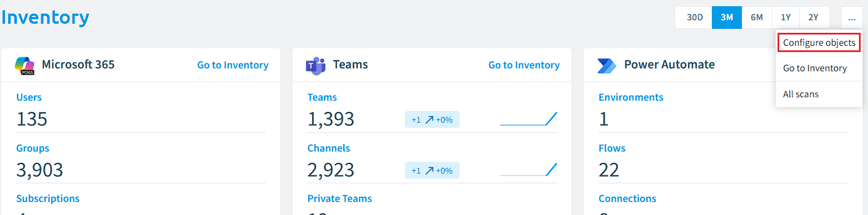
Task: Open Go to Inventory for Teams
Action: [524, 65]
